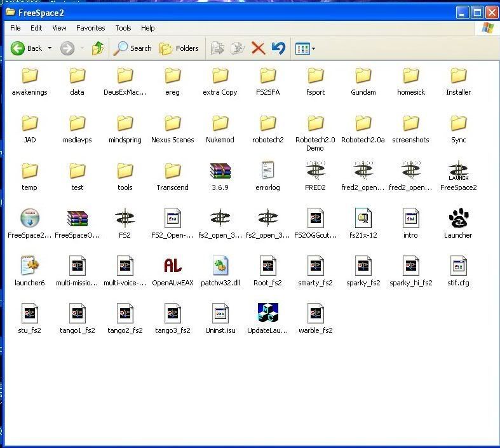This screenshot has height=448, width=500.
Task: Select the tango2_fs2 file
Action: tap(125, 319)
